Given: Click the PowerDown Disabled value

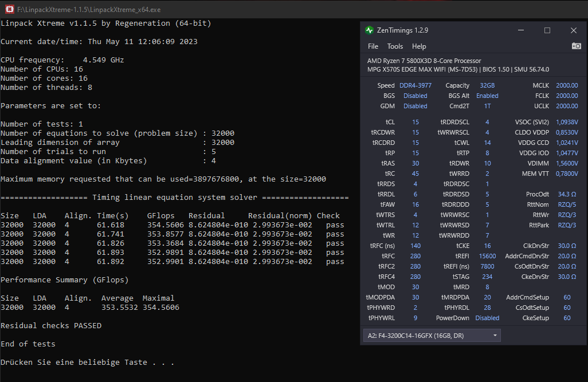Looking at the screenshot, I should pos(487,318).
